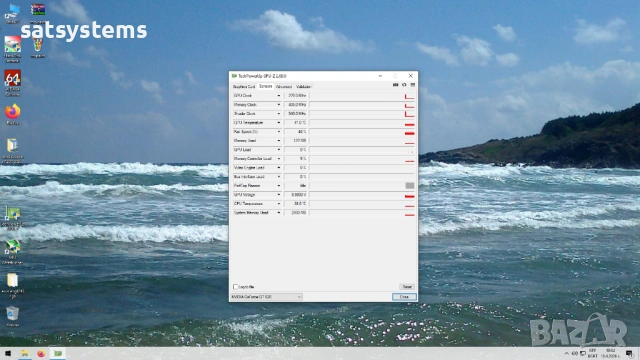Open the GPU-Z hamburger menu icon
The width and height of the screenshot is (640, 360).
[413, 85]
